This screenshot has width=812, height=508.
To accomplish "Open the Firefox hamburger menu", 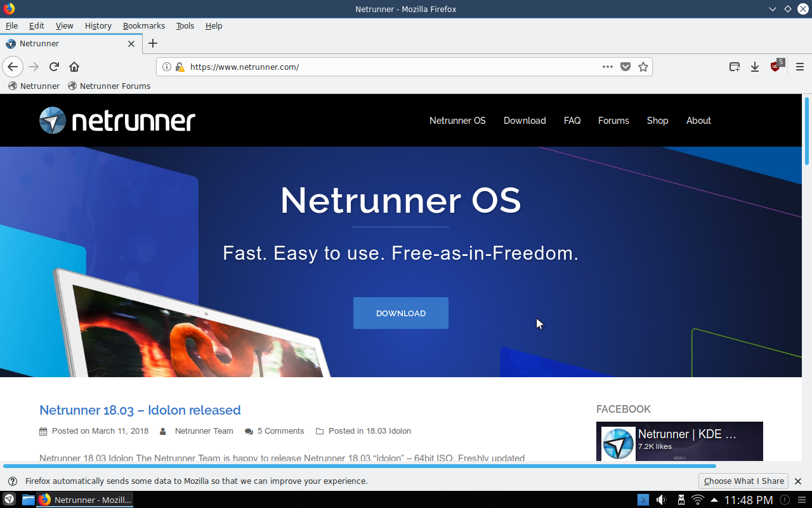I will pos(800,66).
